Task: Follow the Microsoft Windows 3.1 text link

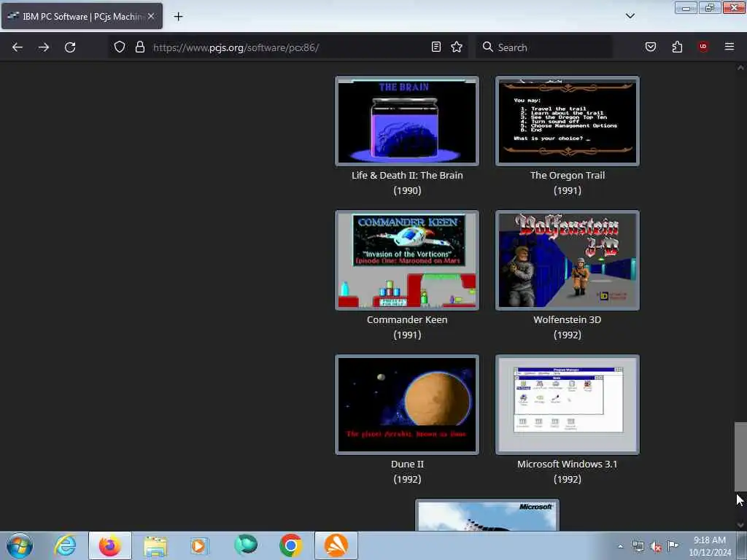Action: (x=568, y=464)
